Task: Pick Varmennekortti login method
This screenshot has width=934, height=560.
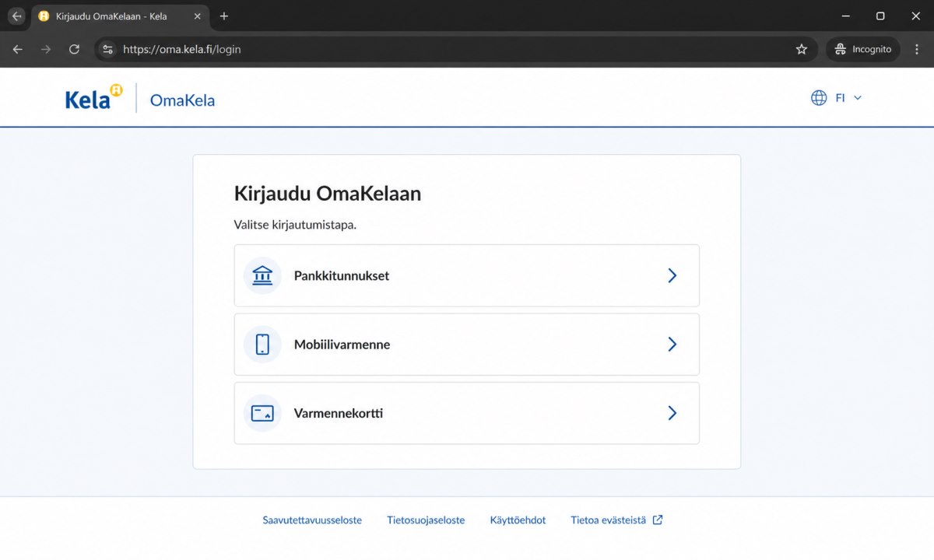Action: click(x=466, y=413)
